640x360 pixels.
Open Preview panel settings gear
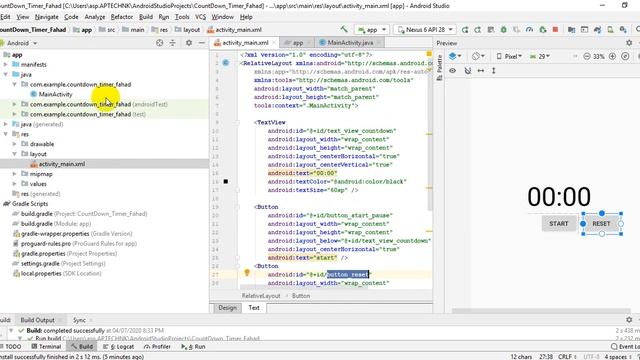tap(629, 43)
